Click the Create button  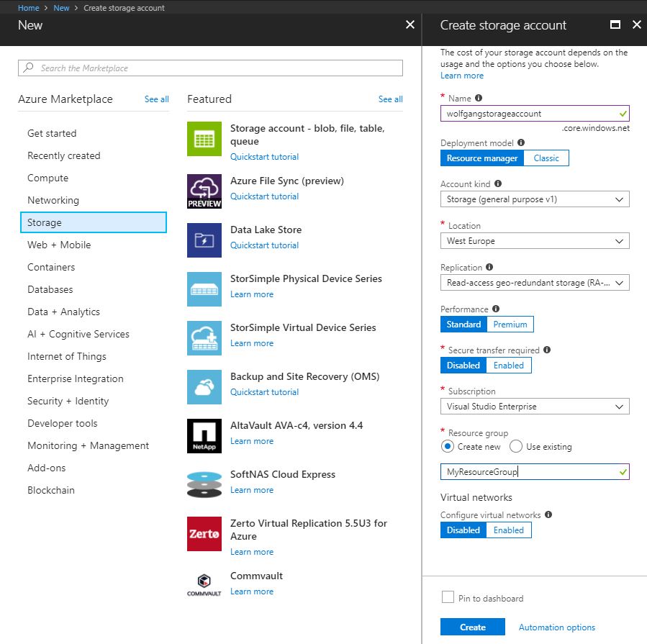pyautogui.click(x=472, y=627)
